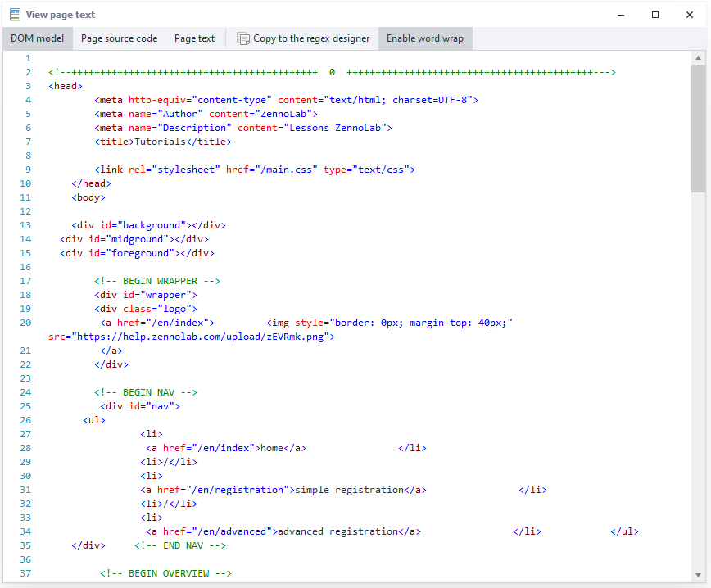
Task: Click line number 17 in the gutter
Action: 25,280
